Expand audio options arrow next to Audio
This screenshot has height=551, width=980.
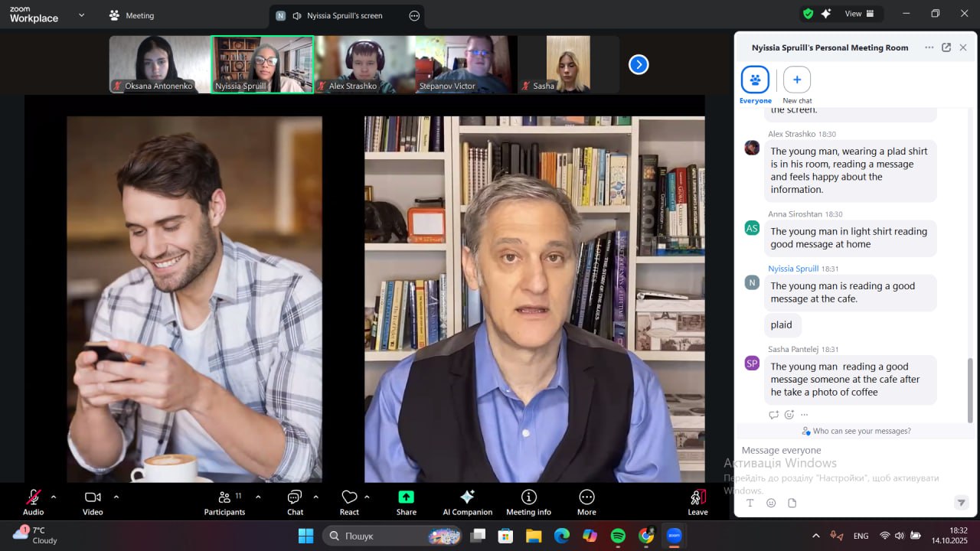(x=54, y=497)
